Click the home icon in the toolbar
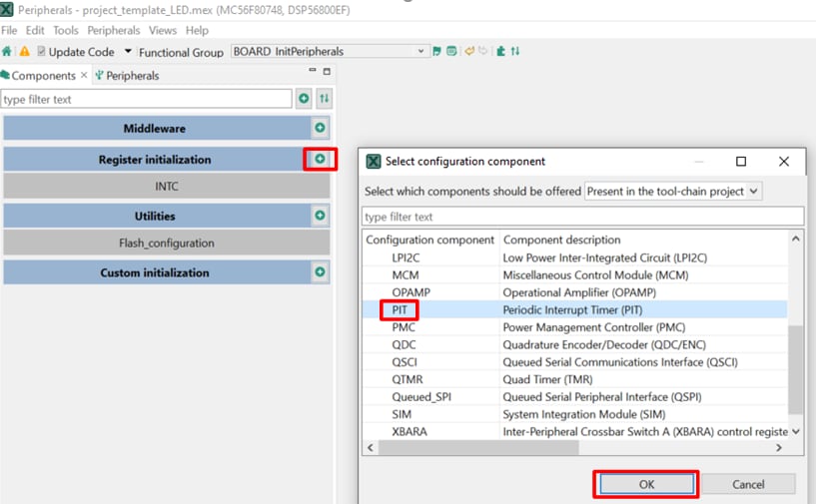The image size is (816, 504). [x=8, y=51]
